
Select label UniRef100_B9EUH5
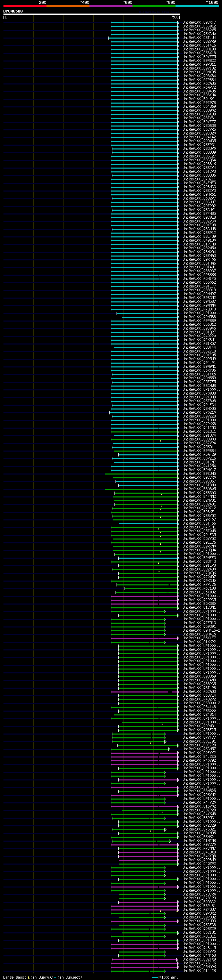coord(199,473)
